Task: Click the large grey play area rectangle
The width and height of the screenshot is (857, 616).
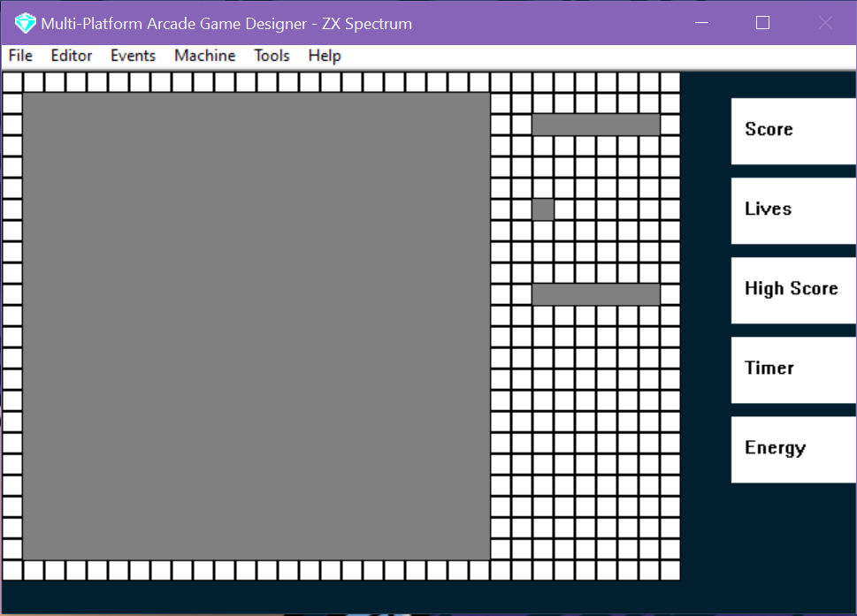Action: pyautogui.click(x=256, y=327)
